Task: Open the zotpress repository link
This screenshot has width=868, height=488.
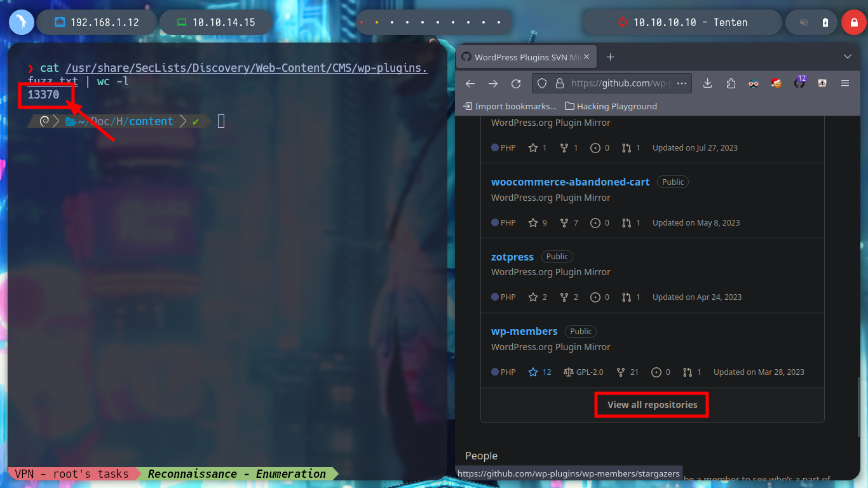Action: (x=512, y=257)
